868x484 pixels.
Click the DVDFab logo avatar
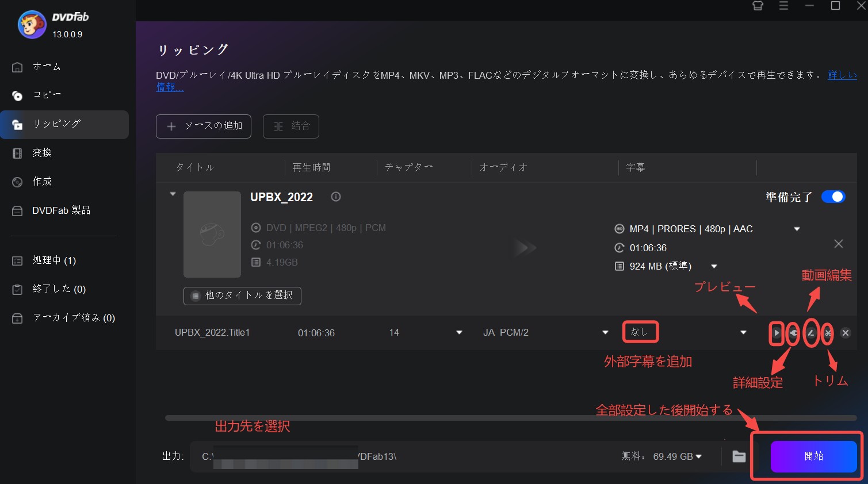point(32,24)
